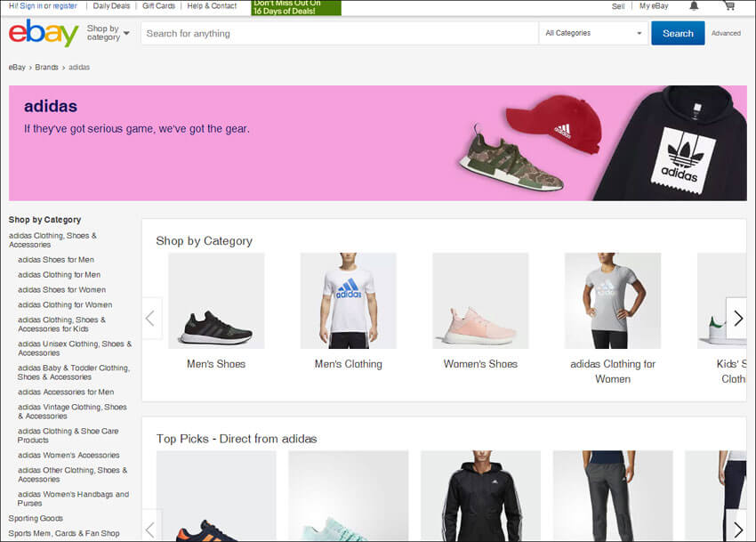Select adidas Women's Accessories
Screen dimensions: 756x542
(68, 455)
